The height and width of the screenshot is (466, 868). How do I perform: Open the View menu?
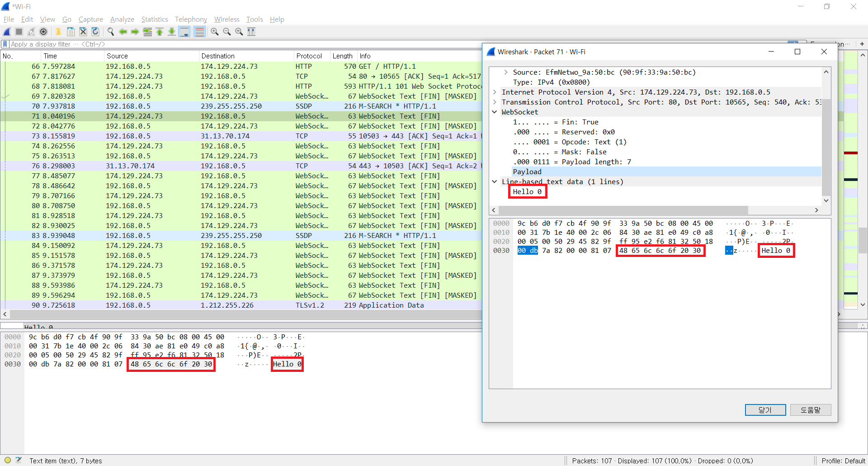tap(47, 19)
